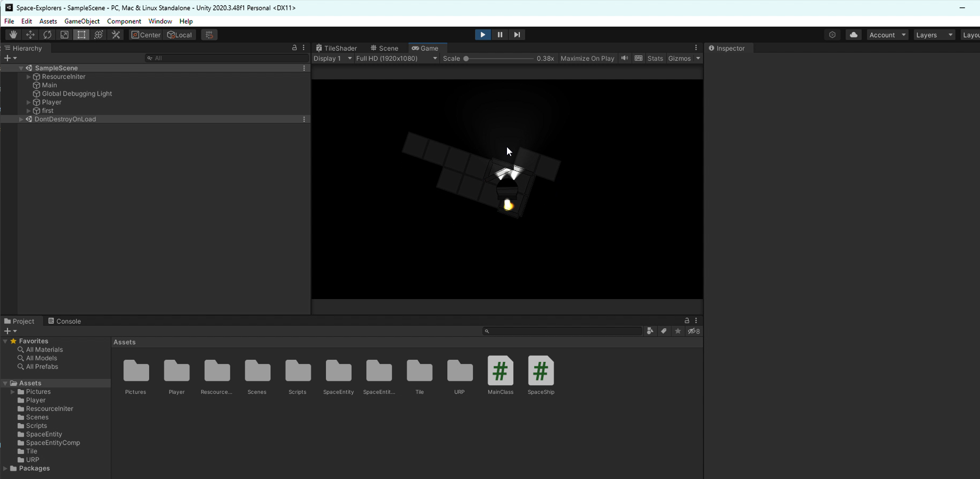The image size is (980, 479).
Task: Open Full HD resolution dropdown
Action: 396,59
